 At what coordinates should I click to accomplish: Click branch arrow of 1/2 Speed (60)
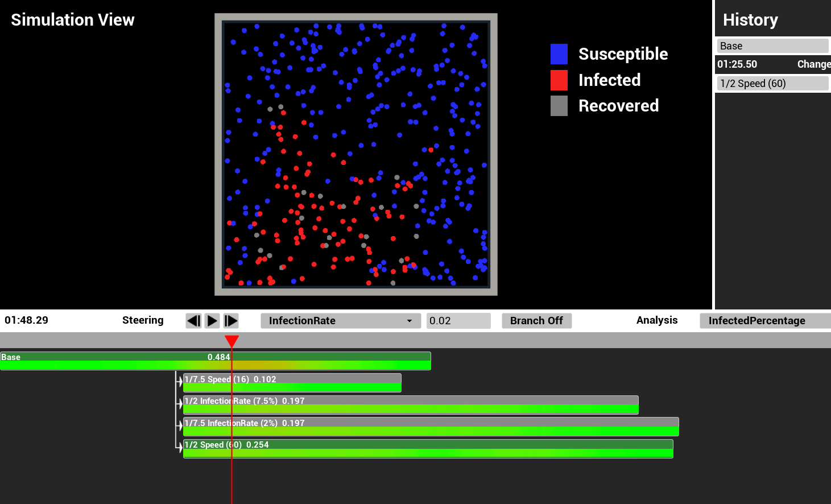pyautogui.click(x=180, y=447)
